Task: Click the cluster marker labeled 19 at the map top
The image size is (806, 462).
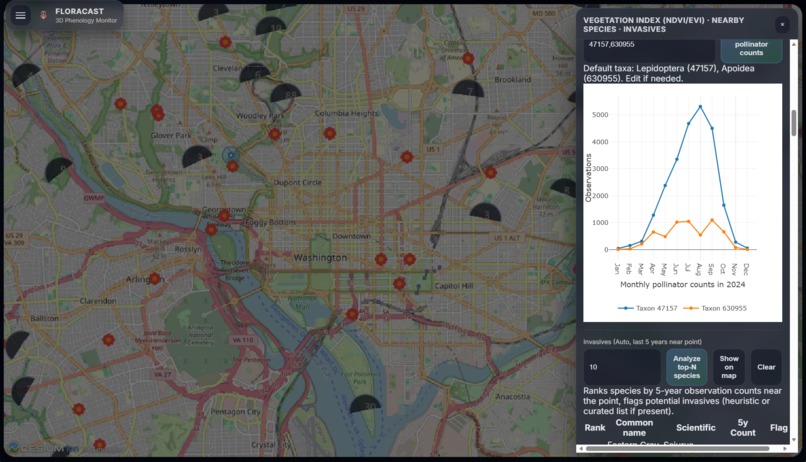Action: [x=271, y=27]
